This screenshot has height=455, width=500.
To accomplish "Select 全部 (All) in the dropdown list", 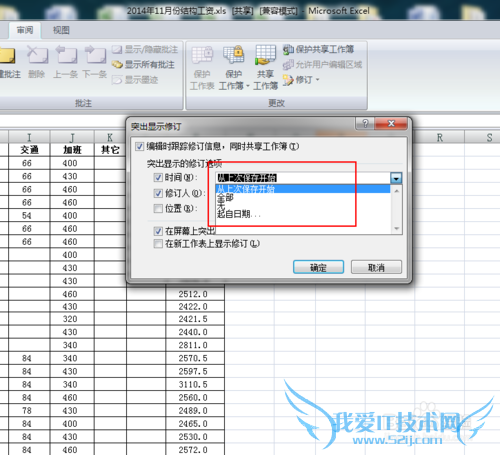I will tap(303, 198).
